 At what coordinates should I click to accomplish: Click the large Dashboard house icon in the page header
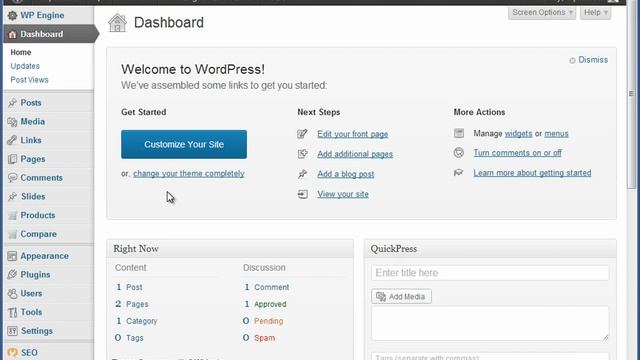point(117,22)
